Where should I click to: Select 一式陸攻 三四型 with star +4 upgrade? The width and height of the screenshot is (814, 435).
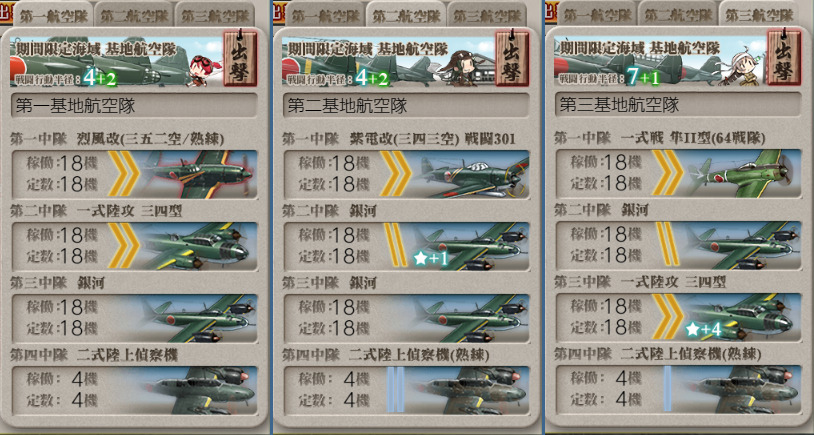point(742,317)
